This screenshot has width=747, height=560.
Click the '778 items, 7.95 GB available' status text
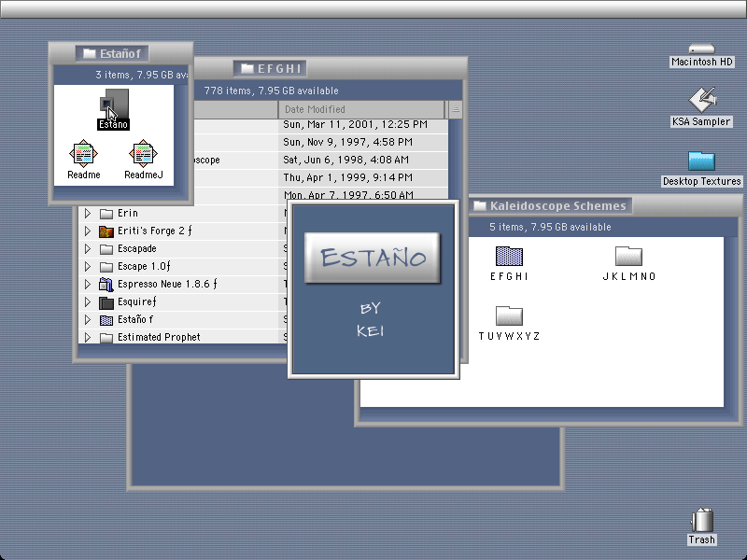(271, 91)
